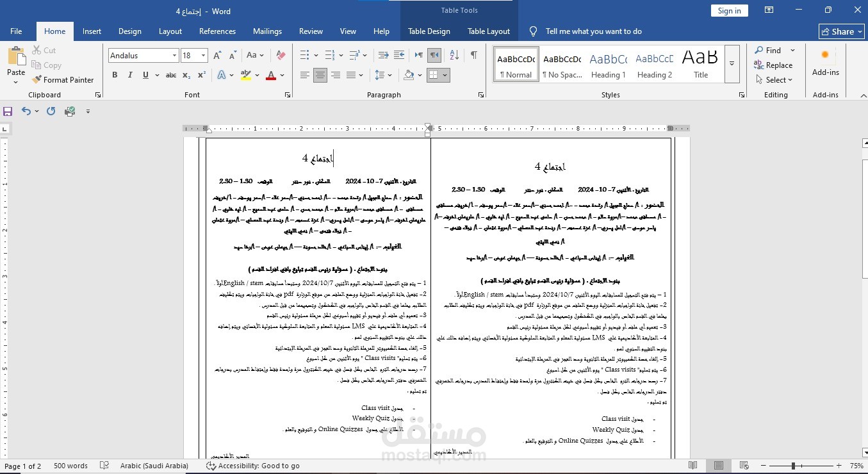Image resolution: width=868 pixels, height=474 pixels.
Task: Shrink font size icon
Action: coord(233,56)
